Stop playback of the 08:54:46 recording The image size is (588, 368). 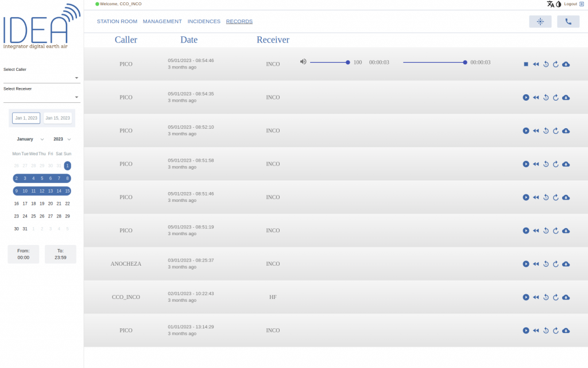click(525, 64)
